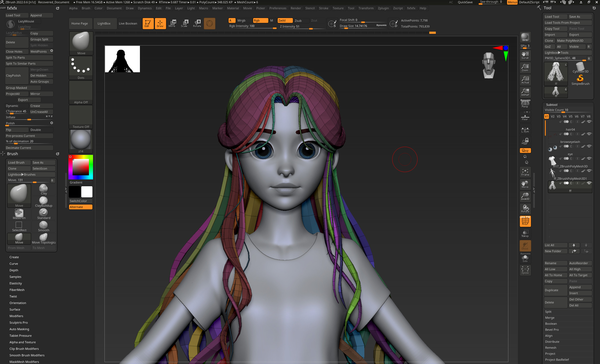Click Decimate Current button

pos(29,148)
